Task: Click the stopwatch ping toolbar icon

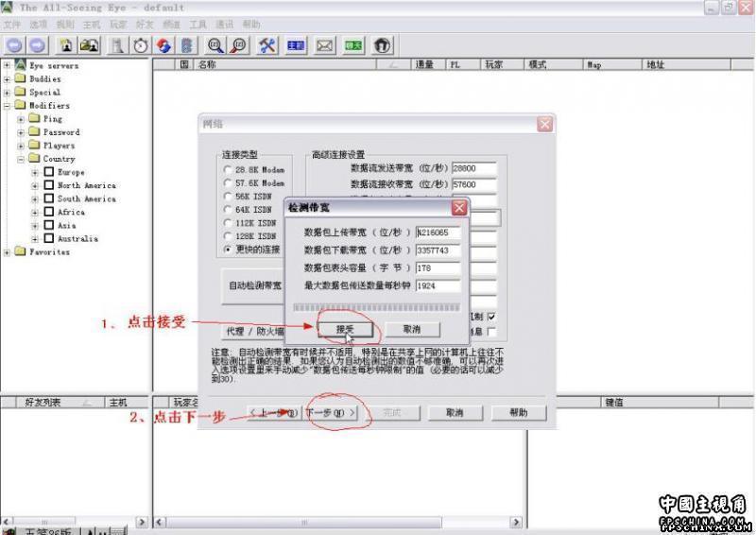Action: (x=141, y=45)
